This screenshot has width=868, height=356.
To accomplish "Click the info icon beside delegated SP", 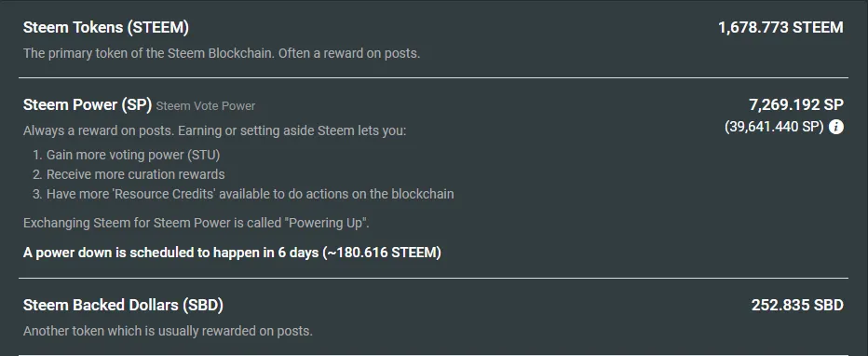I will [x=836, y=127].
